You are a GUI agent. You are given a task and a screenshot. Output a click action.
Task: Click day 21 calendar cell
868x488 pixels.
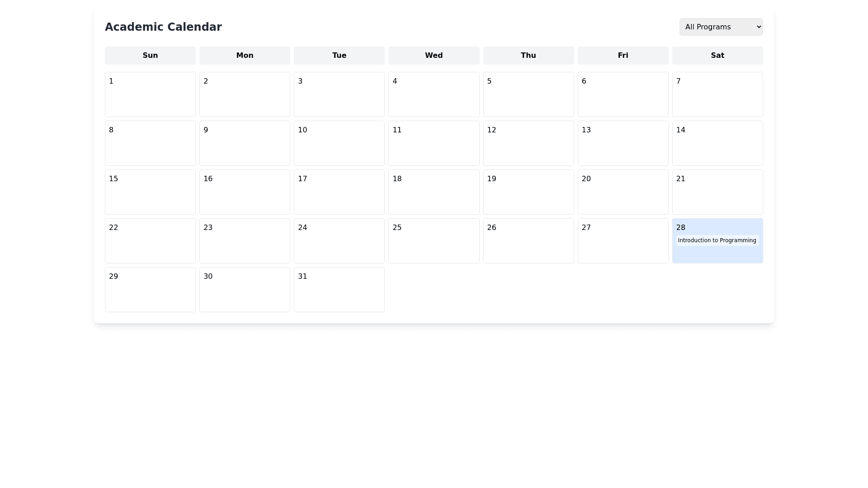717,192
